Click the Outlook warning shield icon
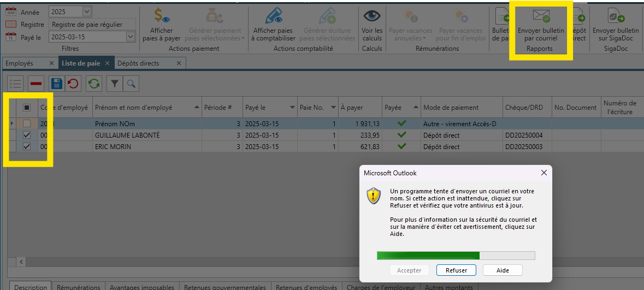Viewport: 644px width, 290px height. tap(374, 196)
